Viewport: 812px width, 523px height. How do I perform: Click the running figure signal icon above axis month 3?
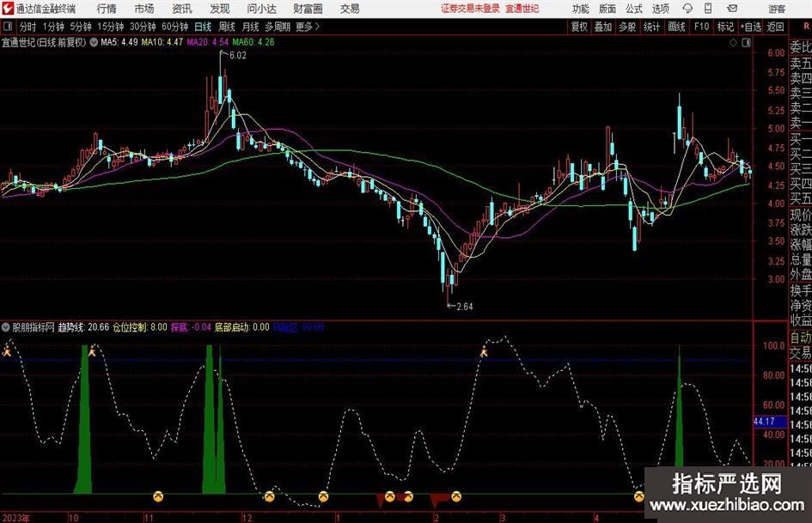484,352
